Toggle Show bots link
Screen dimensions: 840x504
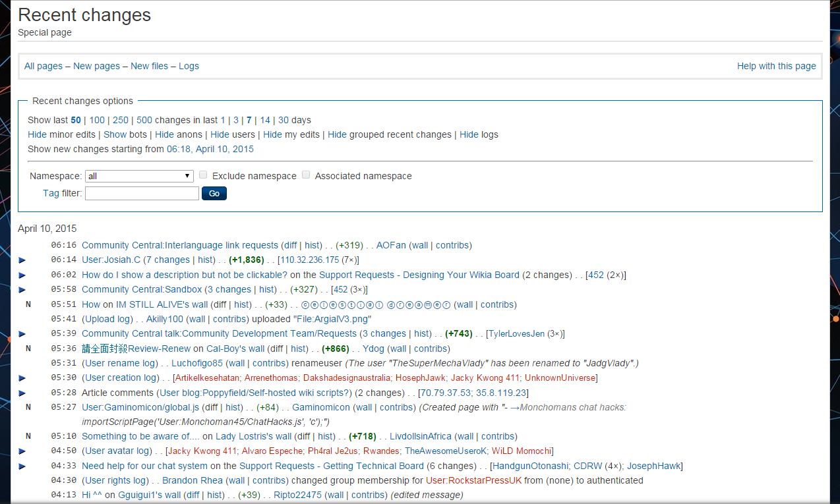coord(115,134)
